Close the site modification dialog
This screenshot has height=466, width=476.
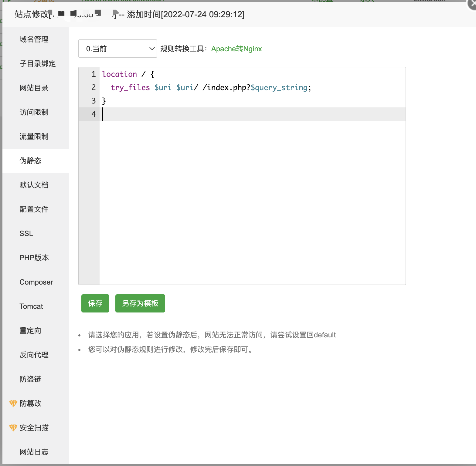pyautogui.click(x=472, y=4)
